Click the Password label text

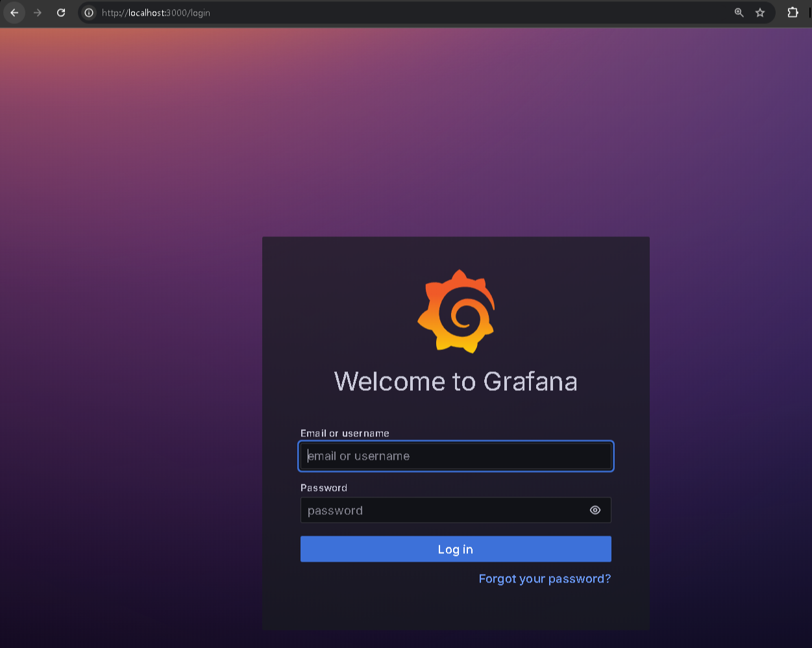[x=324, y=488]
